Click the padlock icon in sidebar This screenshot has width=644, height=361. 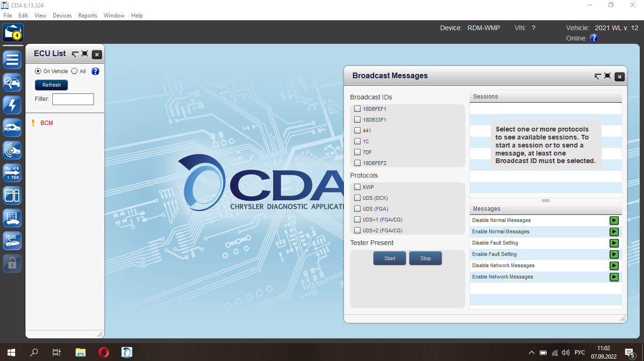point(12,263)
